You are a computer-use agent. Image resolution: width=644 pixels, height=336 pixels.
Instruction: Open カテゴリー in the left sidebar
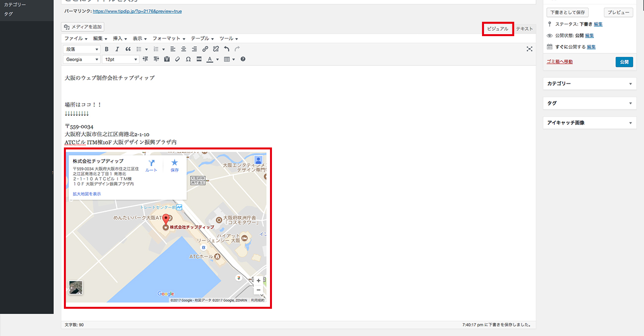(15, 4)
